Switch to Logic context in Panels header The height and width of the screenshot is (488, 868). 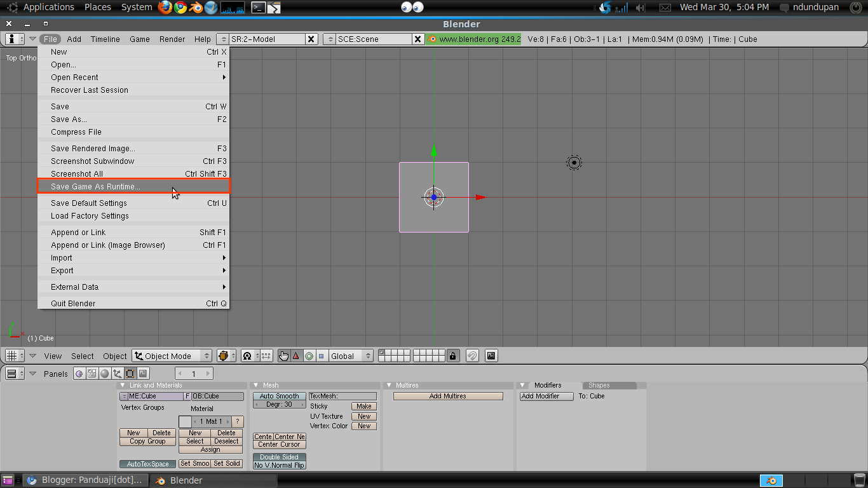coord(79,374)
